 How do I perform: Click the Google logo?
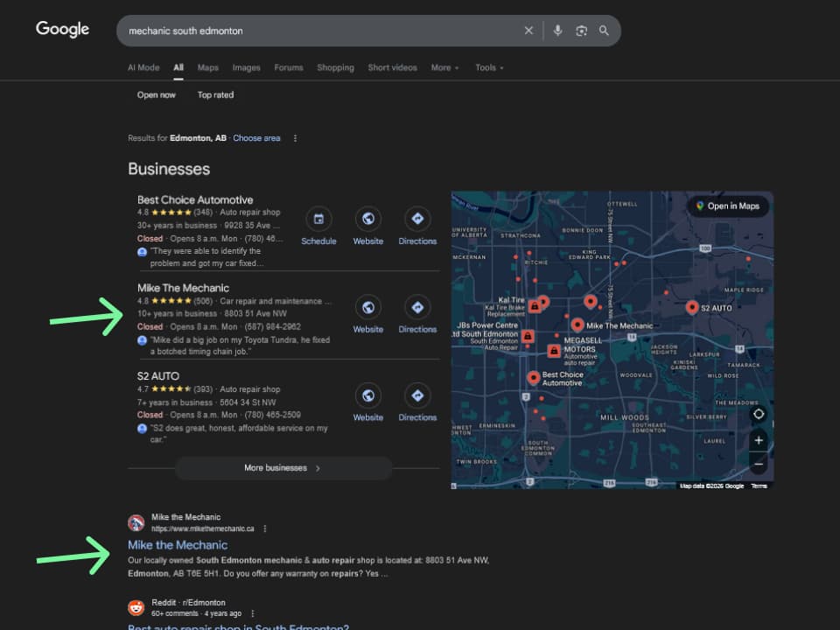tap(62, 29)
